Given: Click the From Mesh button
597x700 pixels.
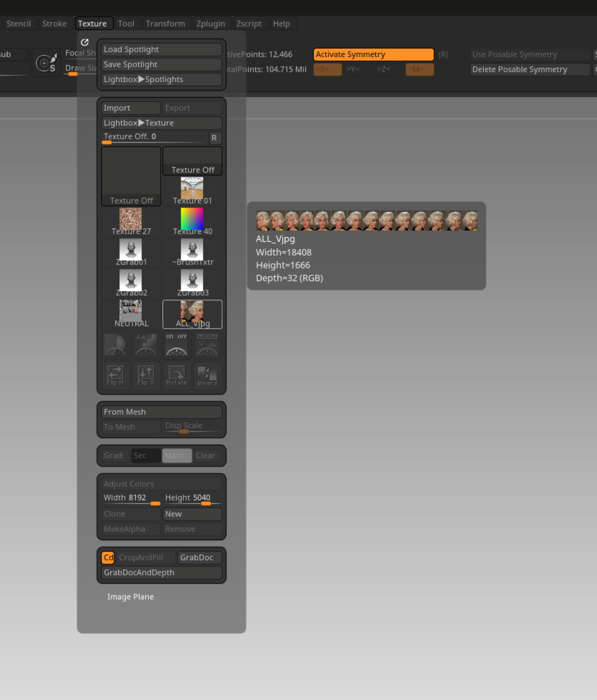Looking at the screenshot, I should (x=162, y=412).
